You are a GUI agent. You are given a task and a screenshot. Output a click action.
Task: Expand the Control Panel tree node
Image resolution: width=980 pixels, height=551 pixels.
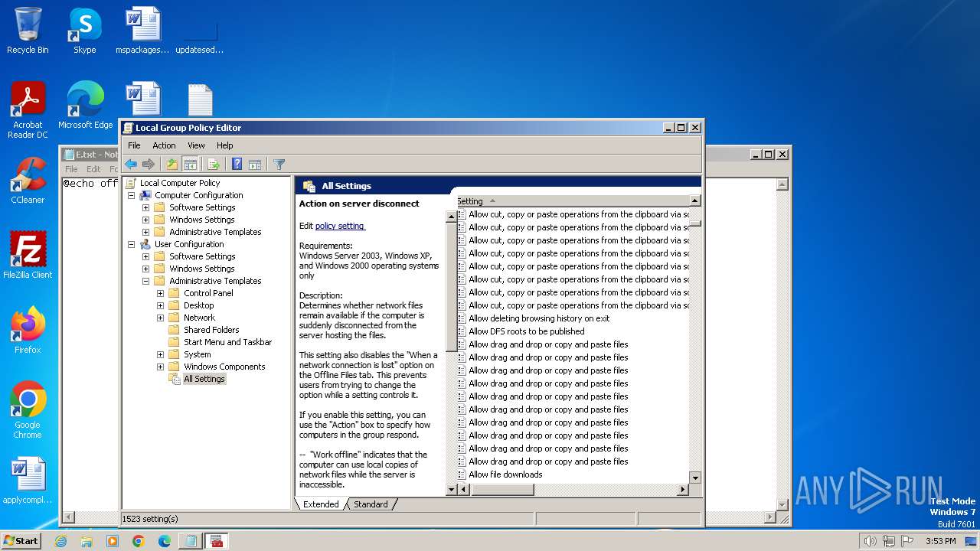160,293
